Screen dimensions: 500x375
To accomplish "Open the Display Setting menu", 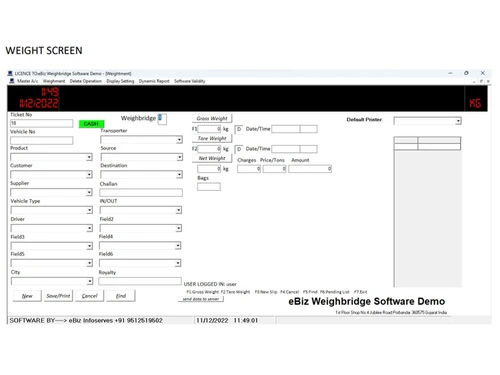I will pyautogui.click(x=120, y=81).
